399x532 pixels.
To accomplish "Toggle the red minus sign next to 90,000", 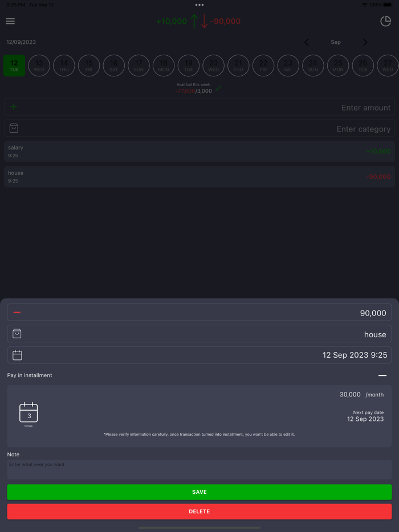I will click(17, 312).
